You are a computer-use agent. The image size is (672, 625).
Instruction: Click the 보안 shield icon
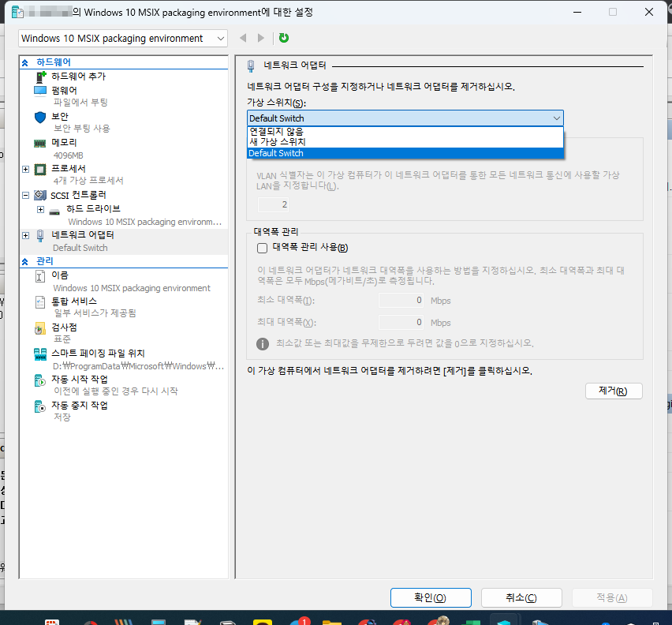tap(40, 117)
